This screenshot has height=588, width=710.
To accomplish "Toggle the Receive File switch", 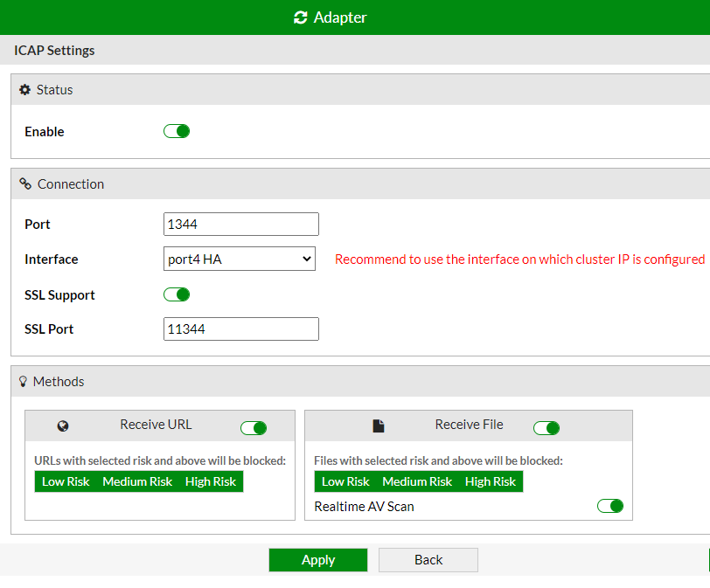I will 546,427.
